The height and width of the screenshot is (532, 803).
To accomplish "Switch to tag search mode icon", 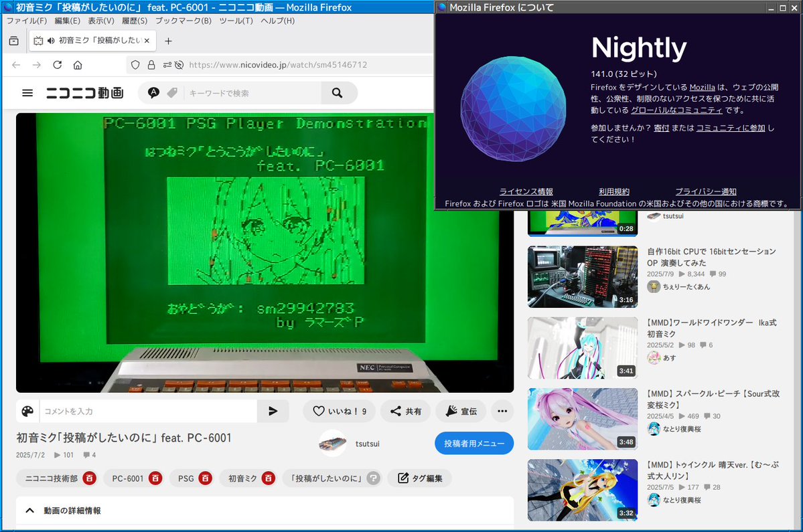I will point(172,92).
